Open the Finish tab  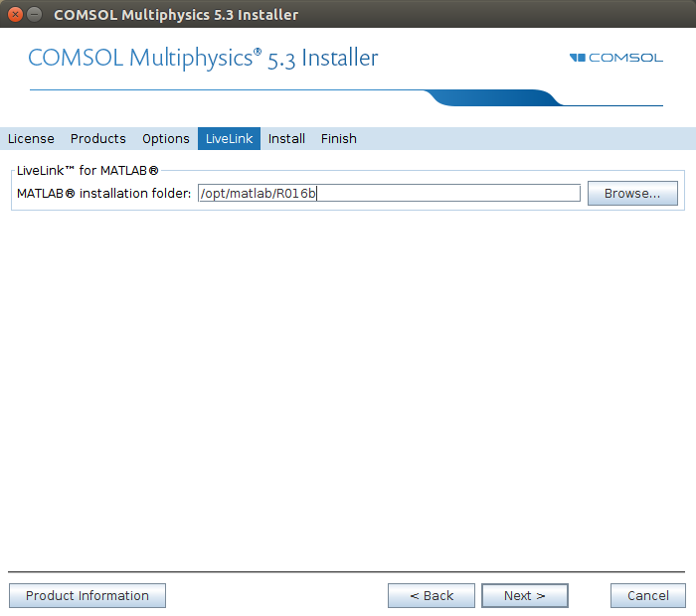338,139
